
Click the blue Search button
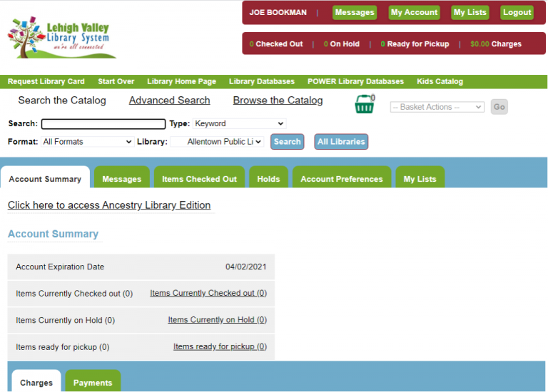coord(288,142)
